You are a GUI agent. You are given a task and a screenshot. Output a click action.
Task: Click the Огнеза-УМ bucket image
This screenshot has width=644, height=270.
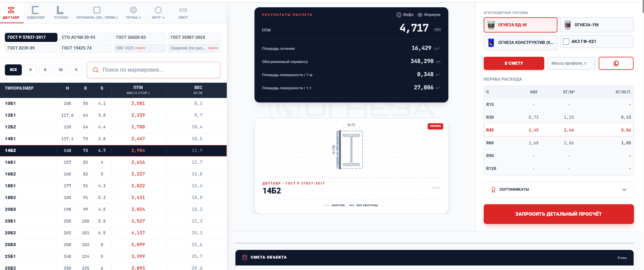[x=567, y=25]
